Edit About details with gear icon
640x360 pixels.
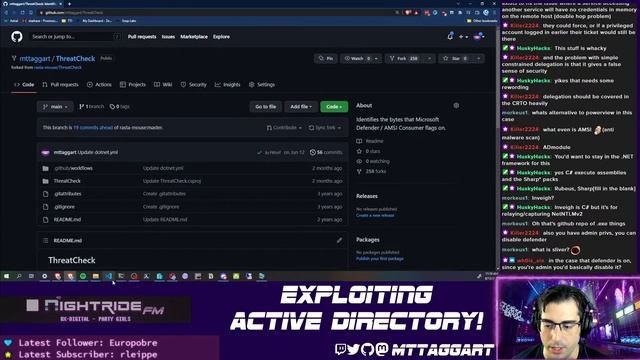(456, 105)
